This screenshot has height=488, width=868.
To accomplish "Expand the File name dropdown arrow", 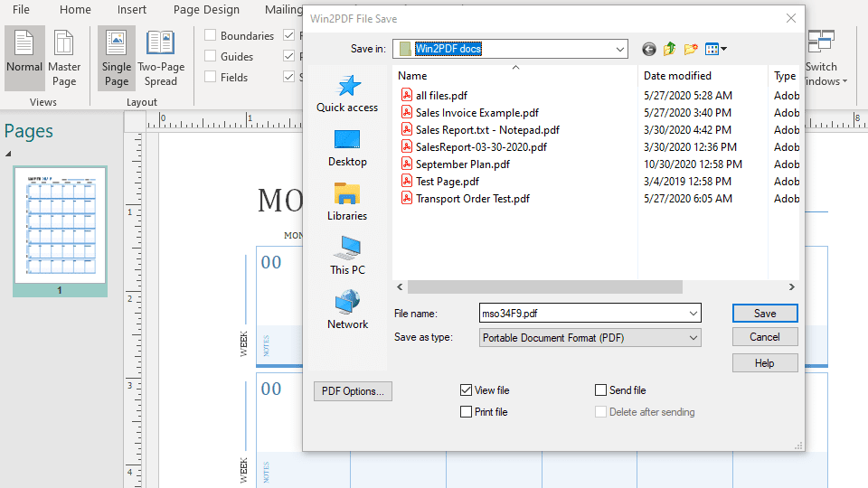I will (693, 314).
